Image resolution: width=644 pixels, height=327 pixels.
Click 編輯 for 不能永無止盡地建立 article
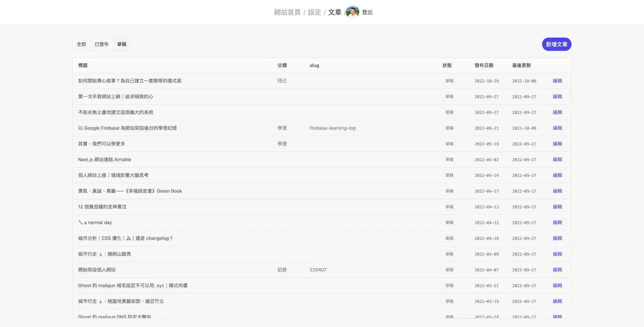click(557, 112)
